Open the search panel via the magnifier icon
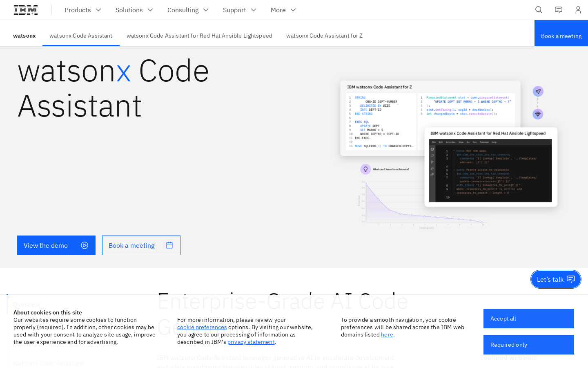The width and height of the screenshot is (588, 368). click(539, 9)
